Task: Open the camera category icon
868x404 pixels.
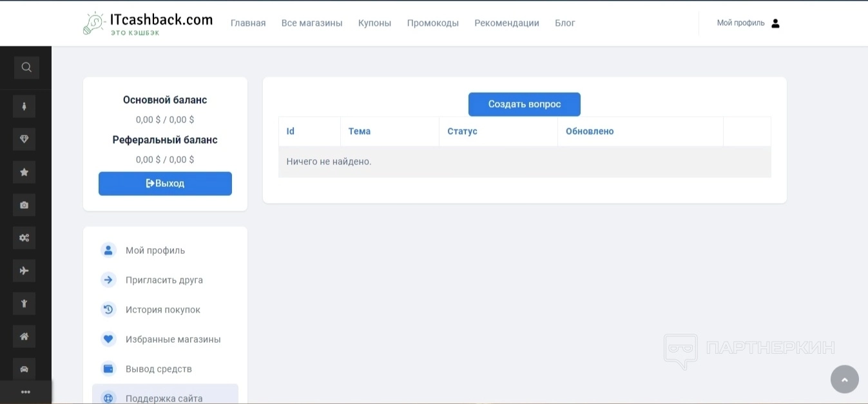Action: coord(24,205)
